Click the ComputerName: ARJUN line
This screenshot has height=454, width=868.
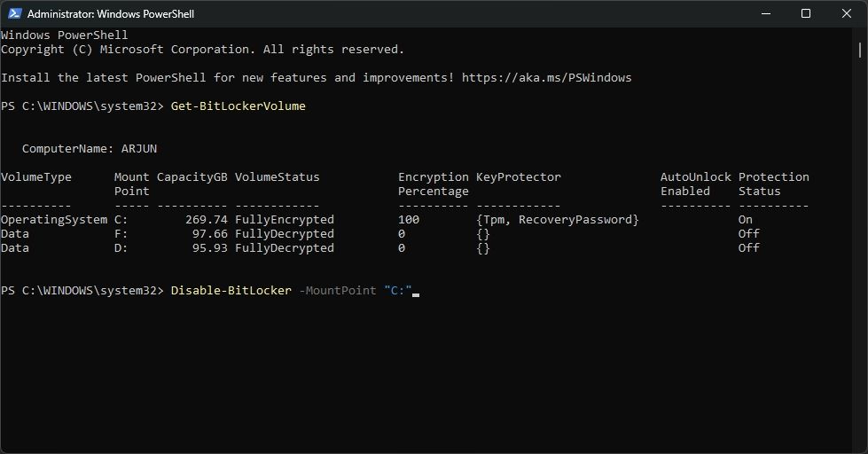[x=89, y=148]
